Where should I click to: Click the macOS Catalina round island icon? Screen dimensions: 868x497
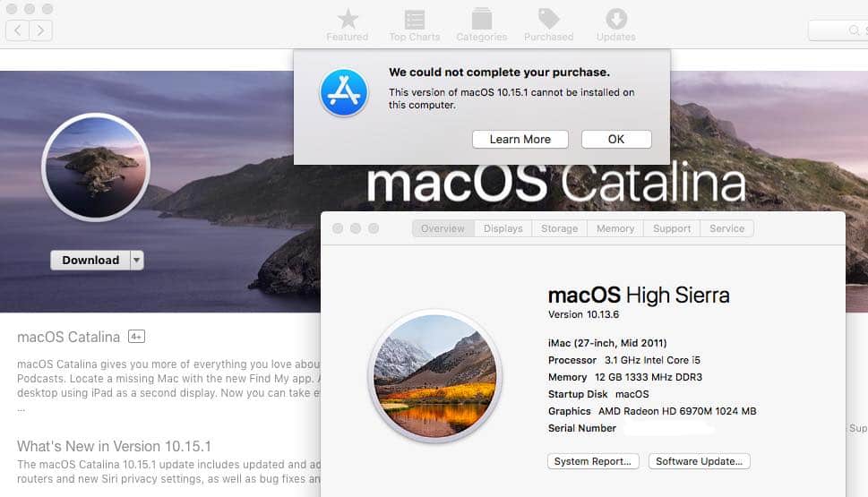pyautogui.click(x=96, y=167)
